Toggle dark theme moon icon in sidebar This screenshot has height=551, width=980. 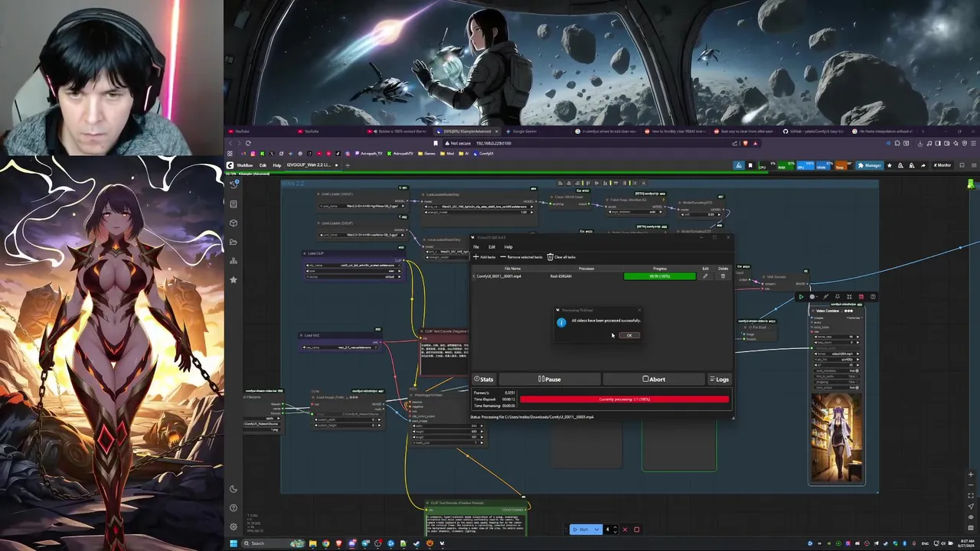click(234, 488)
